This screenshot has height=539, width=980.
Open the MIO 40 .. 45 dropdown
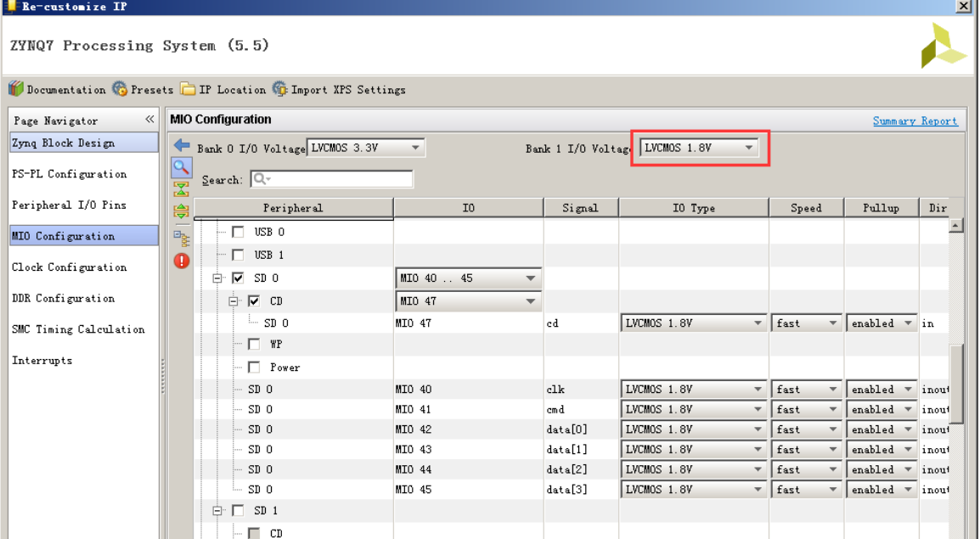pyautogui.click(x=468, y=278)
